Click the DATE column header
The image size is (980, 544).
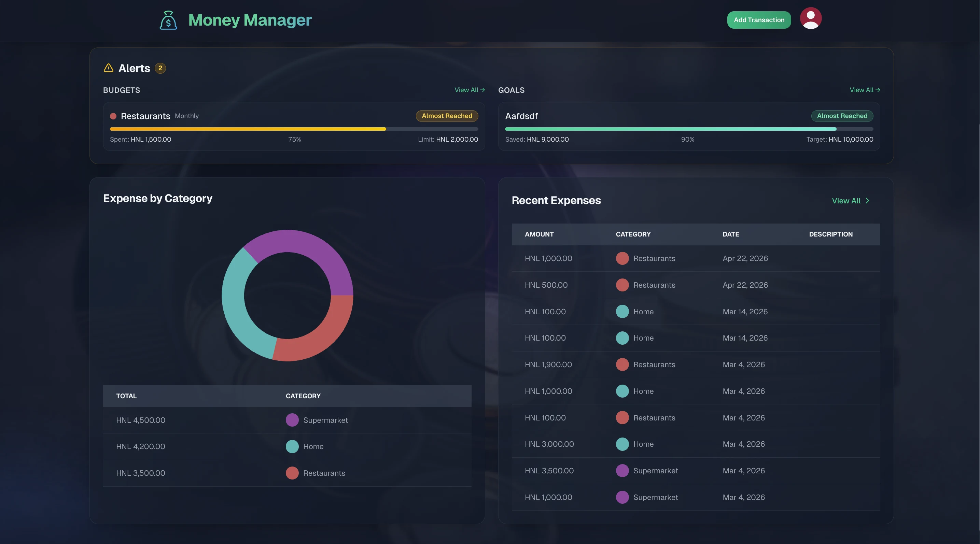pos(731,234)
